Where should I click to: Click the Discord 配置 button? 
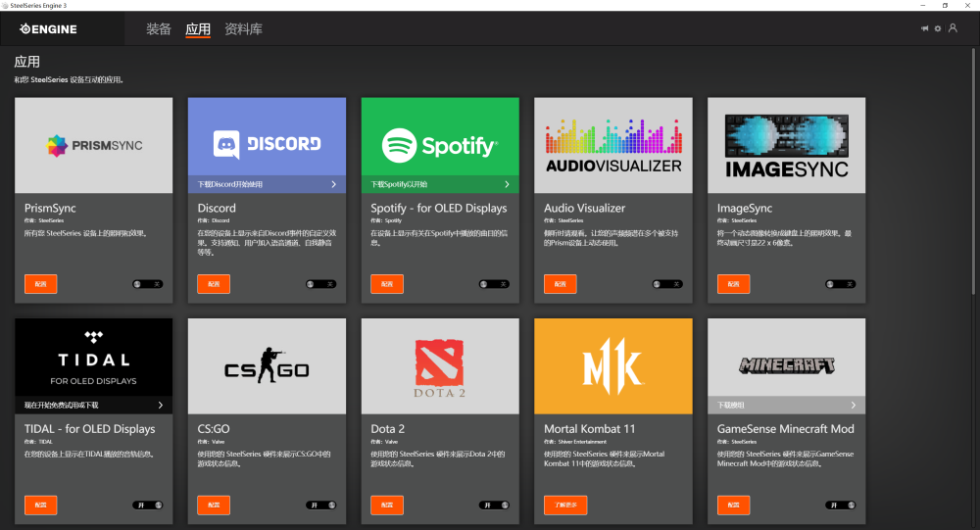pyautogui.click(x=214, y=284)
